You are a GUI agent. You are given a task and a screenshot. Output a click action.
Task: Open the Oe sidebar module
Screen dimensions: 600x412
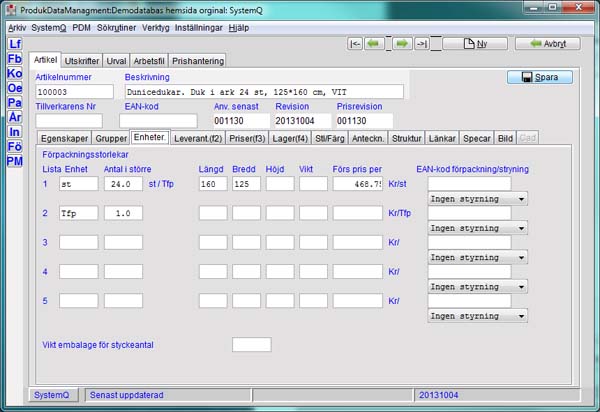pos(15,88)
